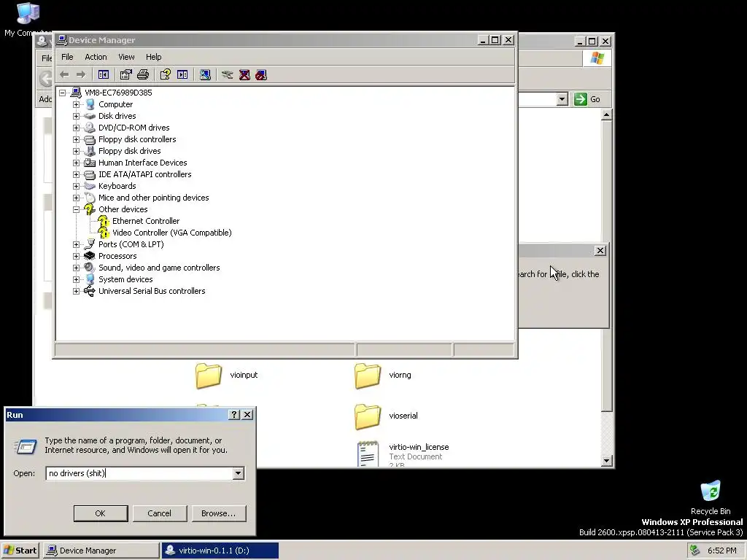Image resolution: width=747 pixels, height=560 pixels.
Task: Click the toolbar icon right of the Help icon
Action: tap(182, 75)
